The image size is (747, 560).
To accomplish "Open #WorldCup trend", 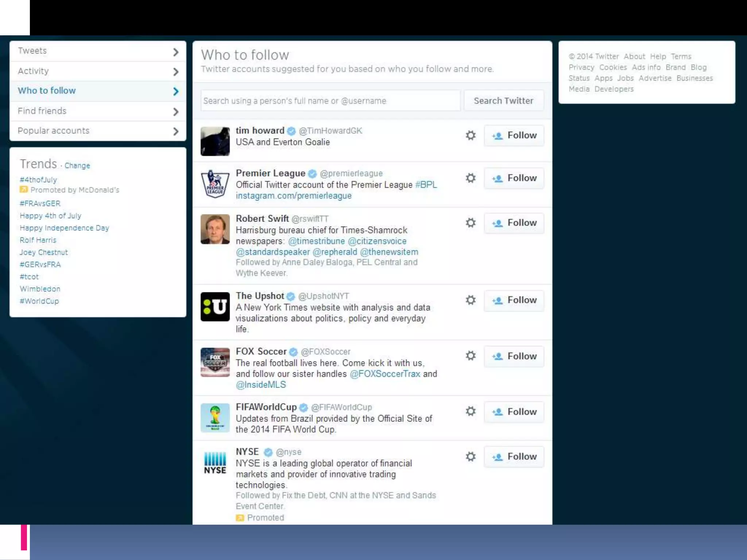I will pos(39,301).
